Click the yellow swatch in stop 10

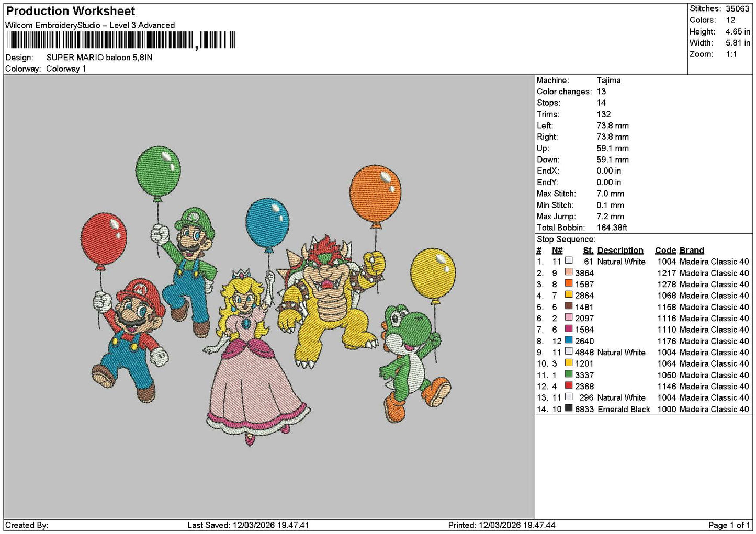click(569, 362)
